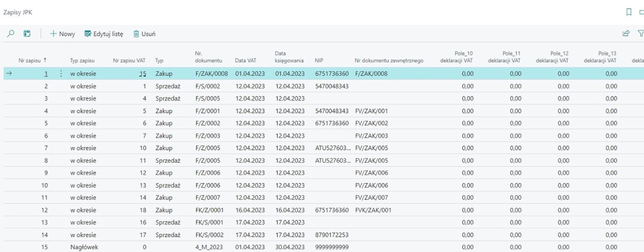Screen dimensions: 644x252
Task: Click VAT date 16.04.2023
Action: [250, 210]
